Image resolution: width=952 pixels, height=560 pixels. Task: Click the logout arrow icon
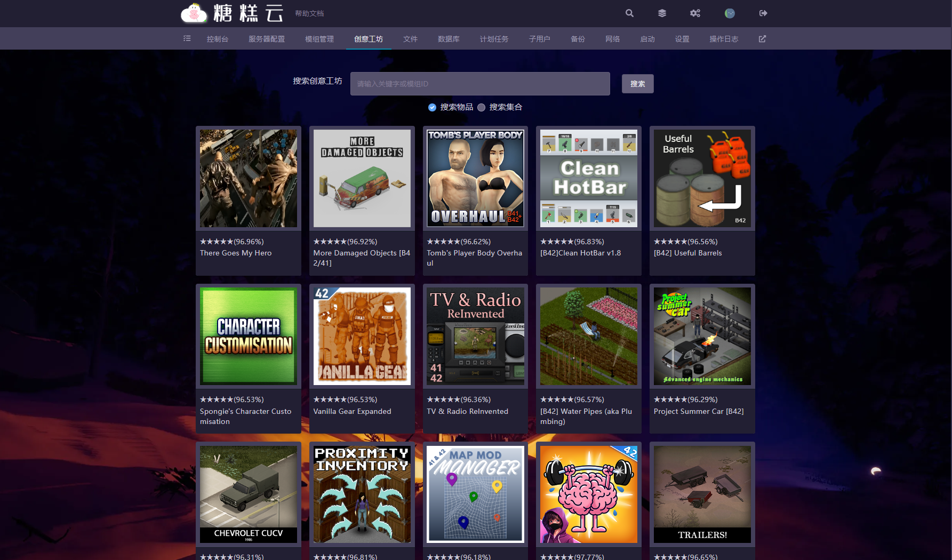point(763,13)
